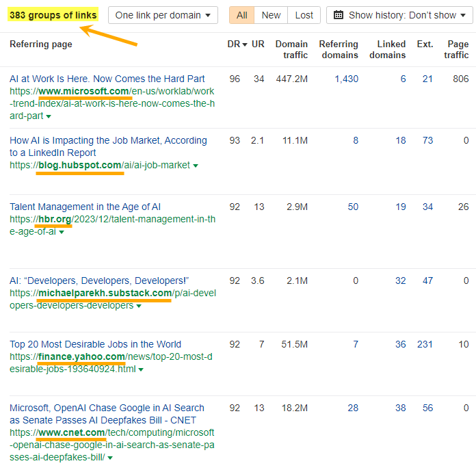Select page traffic 26 for hbr.org row
476x470 pixels.
(464, 207)
